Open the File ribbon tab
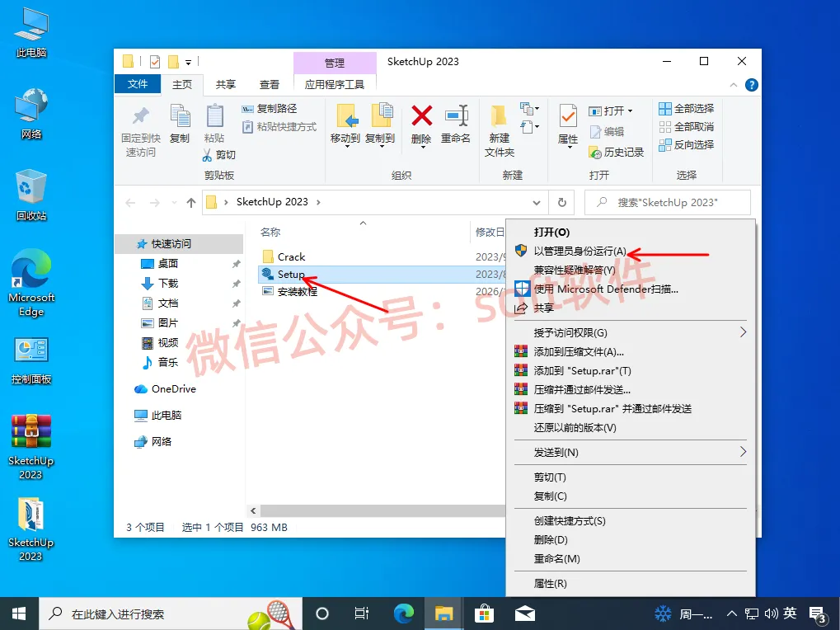This screenshot has width=840, height=630. pyautogui.click(x=138, y=84)
